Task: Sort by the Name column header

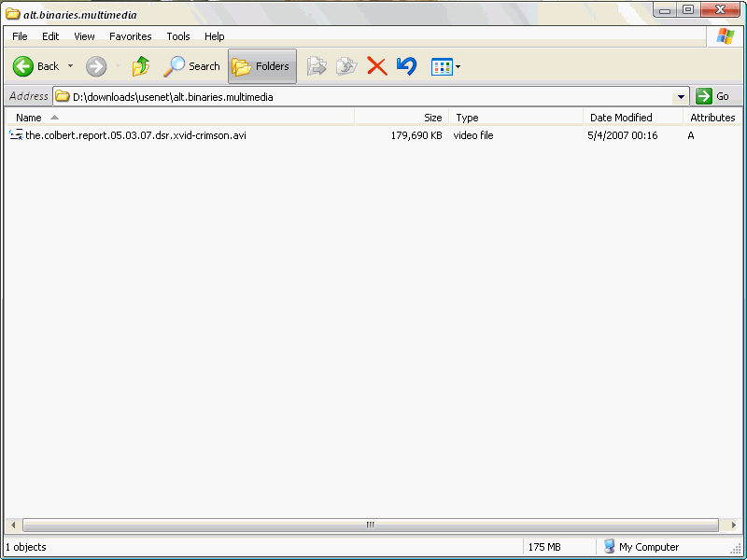Action: 179,118
